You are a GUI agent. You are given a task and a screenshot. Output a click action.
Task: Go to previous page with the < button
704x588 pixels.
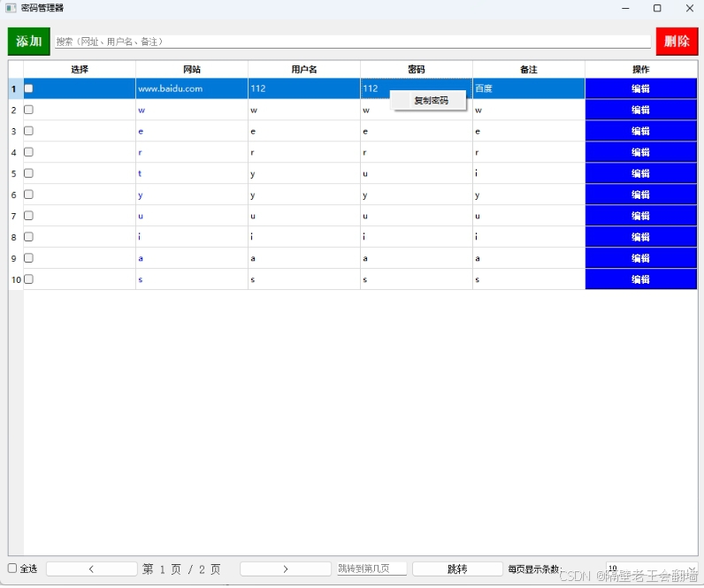pos(92,569)
